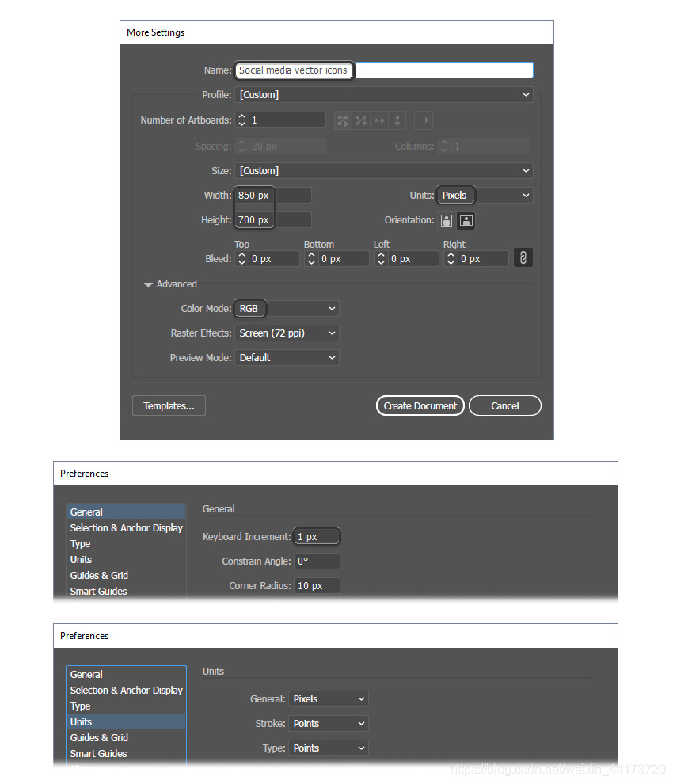Select Smart Guides in upper Preferences list
This screenshot has width=673, height=784.
[x=126, y=591]
